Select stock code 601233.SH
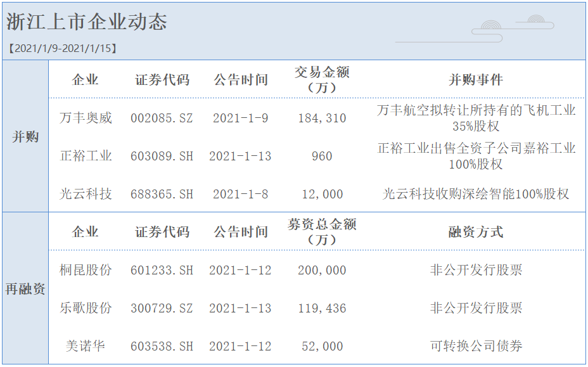 coord(162,270)
